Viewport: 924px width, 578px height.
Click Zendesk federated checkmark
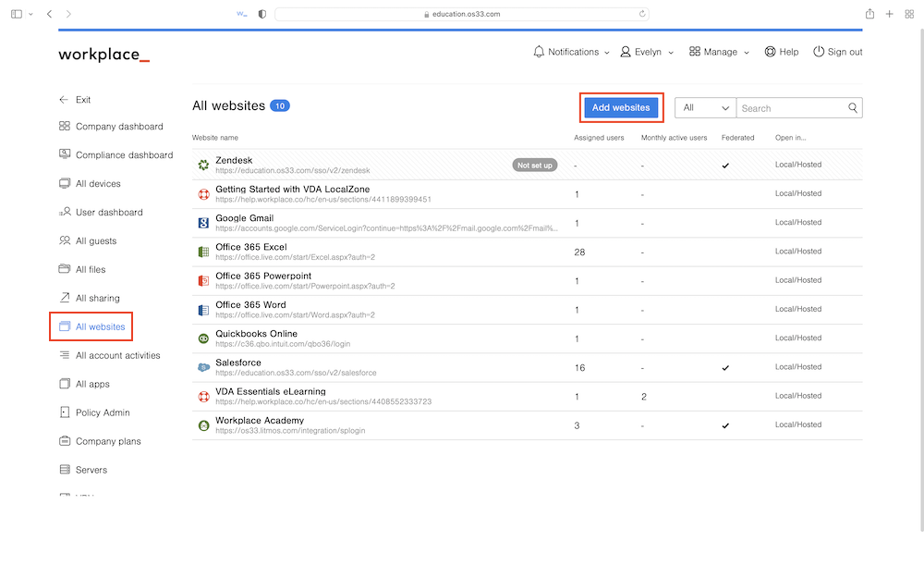pos(725,166)
